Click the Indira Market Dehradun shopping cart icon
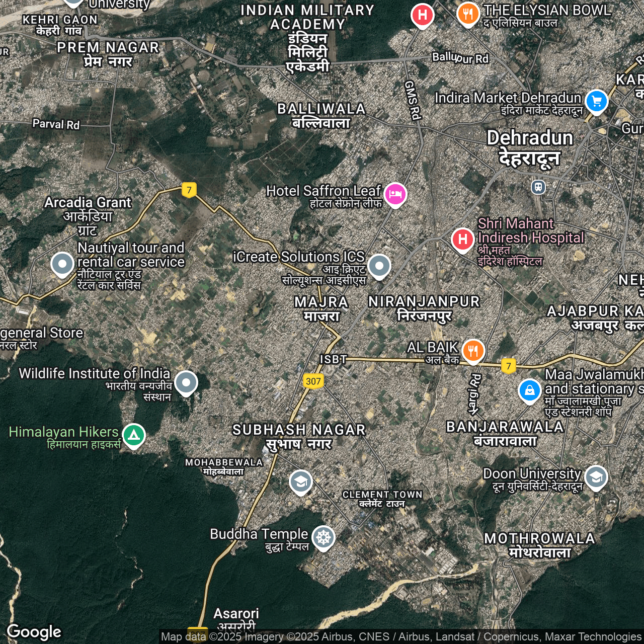644x644 pixels. pos(597,102)
